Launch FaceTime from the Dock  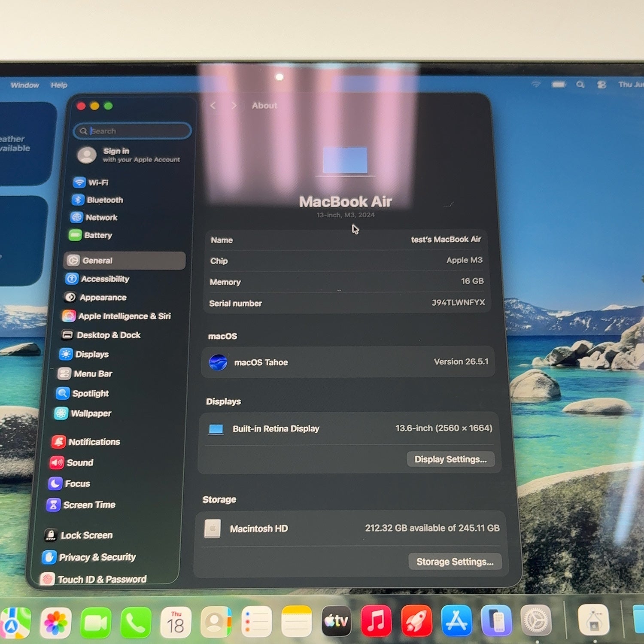pos(96,622)
